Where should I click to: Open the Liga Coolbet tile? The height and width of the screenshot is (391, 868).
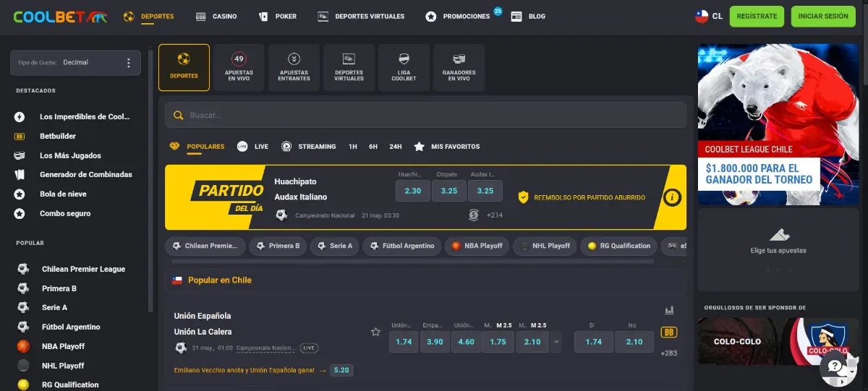click(404, 67)
